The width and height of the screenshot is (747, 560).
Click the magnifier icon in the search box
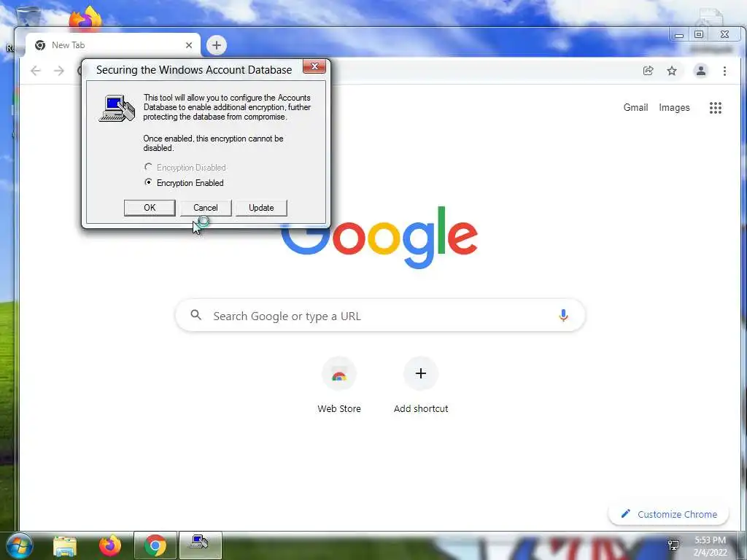tap(196, 315)
